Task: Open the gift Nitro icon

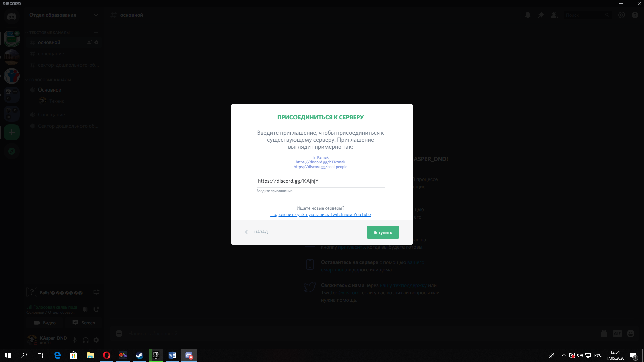Action: [x=604, y=334]
